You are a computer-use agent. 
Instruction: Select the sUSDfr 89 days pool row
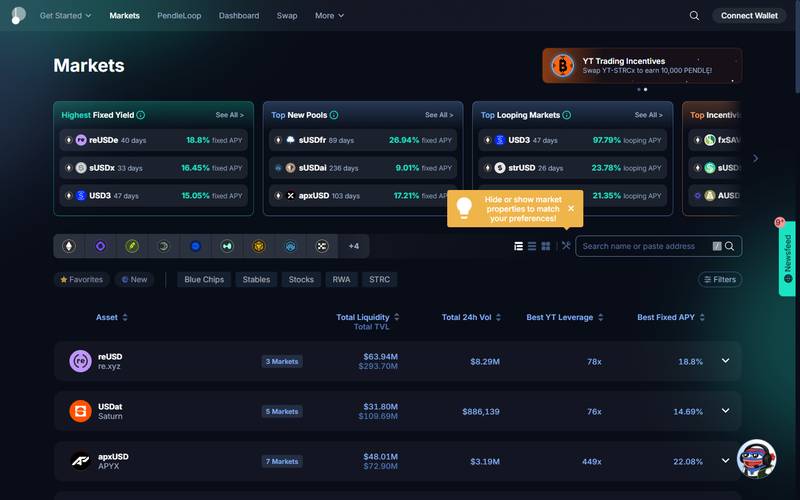pyautogui.click(x=363, y=140)
